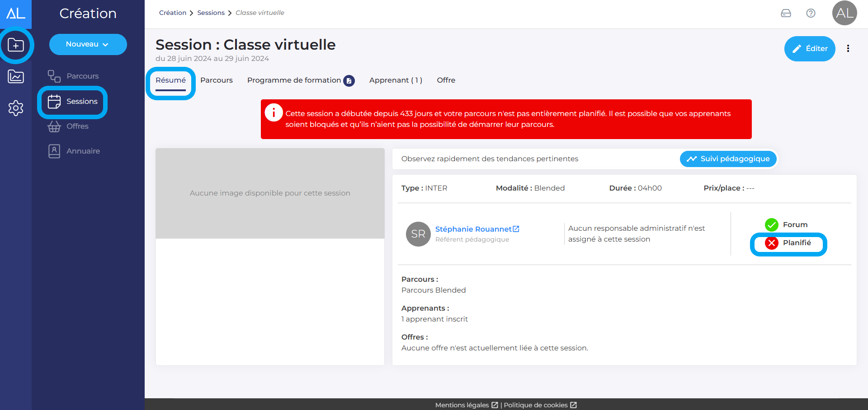Switch to the Apprenant (1) tab

click(396, 80)
